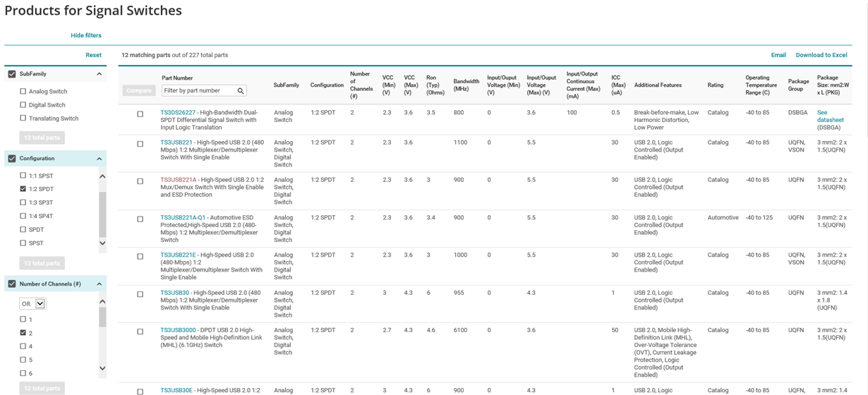868x395 pixels.
Task: Click the Configuration list up scroll arrow
Action: [102, 176]
